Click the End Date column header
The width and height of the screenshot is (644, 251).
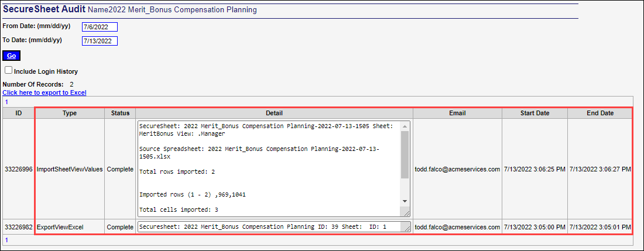point(600,113)
